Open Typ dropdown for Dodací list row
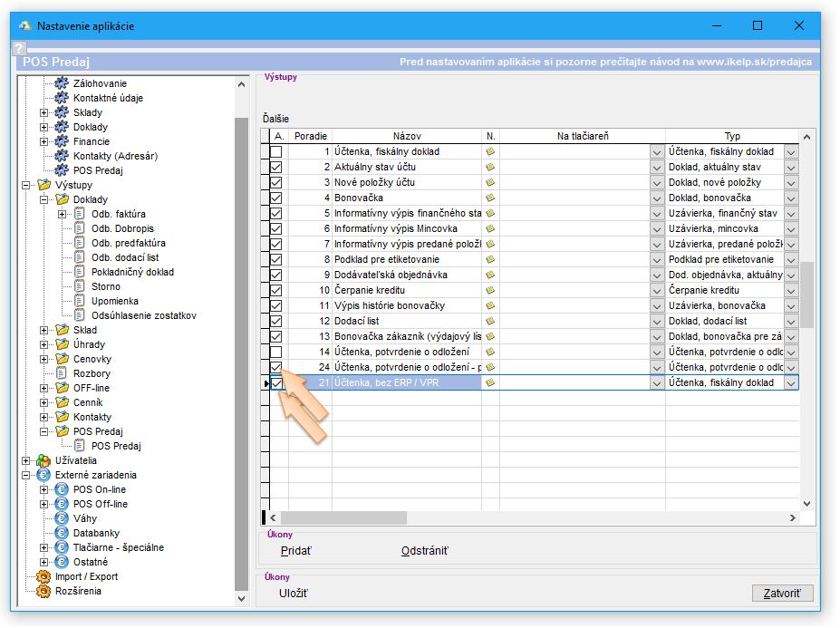Screen dimensions: 840x628 (791, 322)
